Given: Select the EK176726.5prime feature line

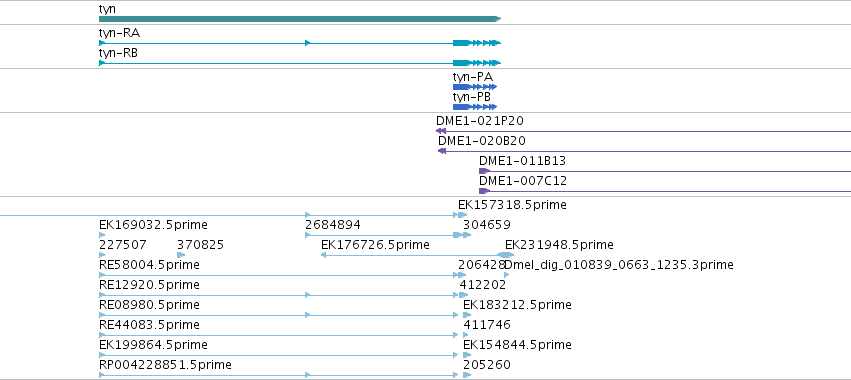Looking at the screenshot, I should pyautogui.click(x=410, y=255).
